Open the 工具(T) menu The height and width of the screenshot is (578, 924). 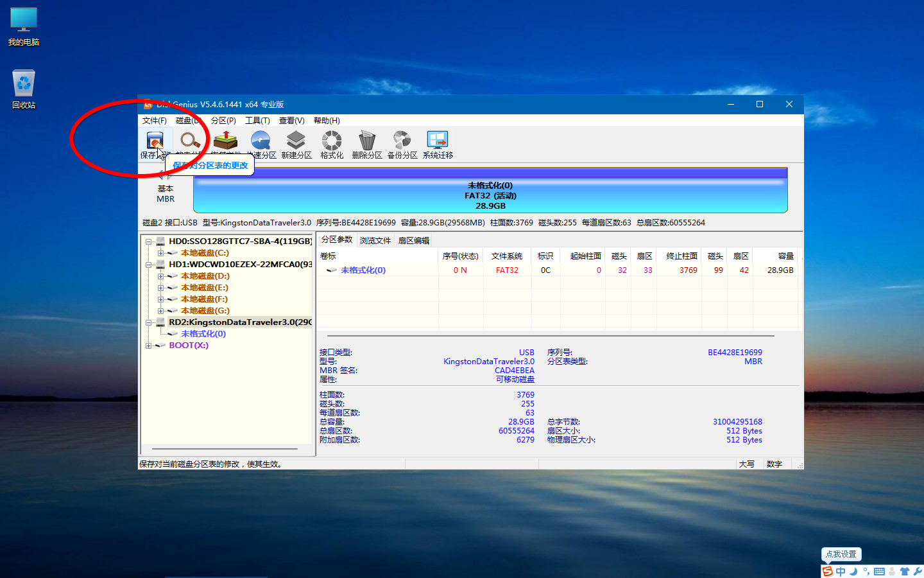point(257,121)
